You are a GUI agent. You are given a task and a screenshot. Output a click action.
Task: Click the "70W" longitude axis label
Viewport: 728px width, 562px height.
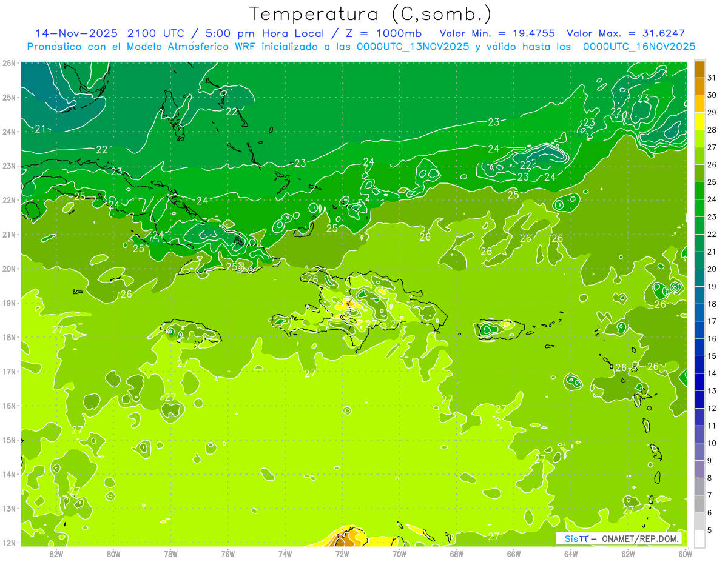pyautogui.click(x=399, y=554)
